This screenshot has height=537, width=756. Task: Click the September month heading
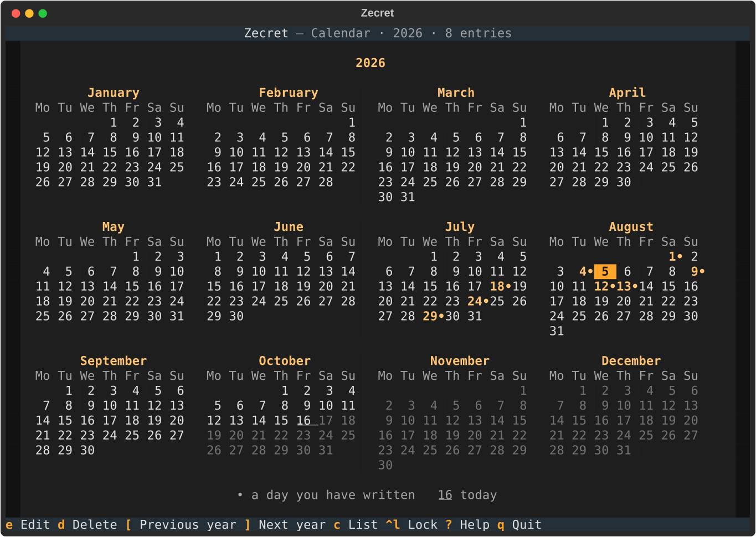pos(114,360)
